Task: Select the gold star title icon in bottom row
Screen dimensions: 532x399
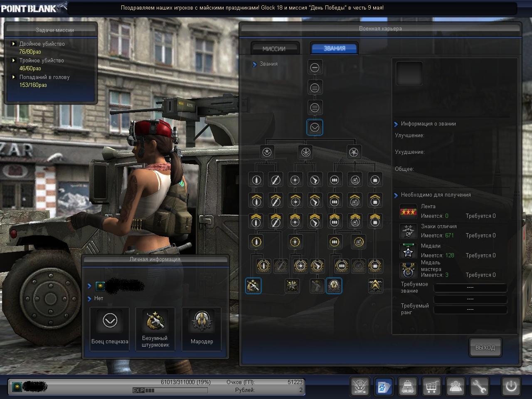Action: pos(292,286)
